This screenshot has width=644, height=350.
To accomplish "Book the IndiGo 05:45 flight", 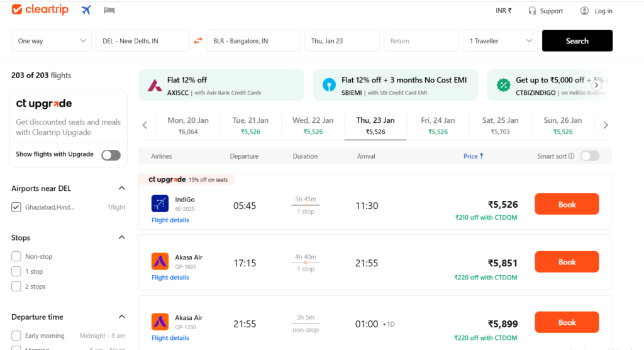I will [567, 204].
